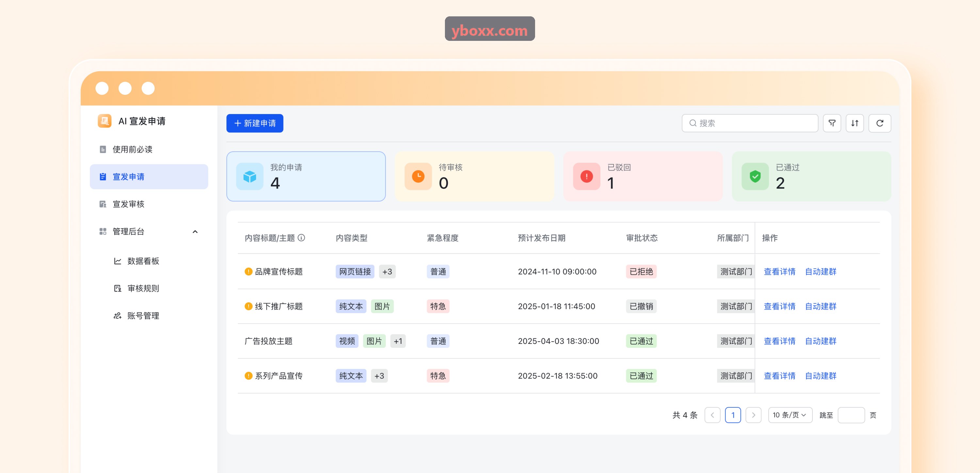Click the AI 宣发申请 app logo icon
Image resolution: width=980 pixels, height=473 pixels.
(104, 121)
